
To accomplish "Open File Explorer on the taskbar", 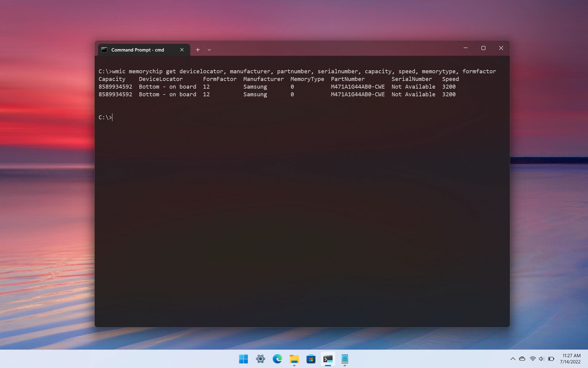I will pos(295,359).
